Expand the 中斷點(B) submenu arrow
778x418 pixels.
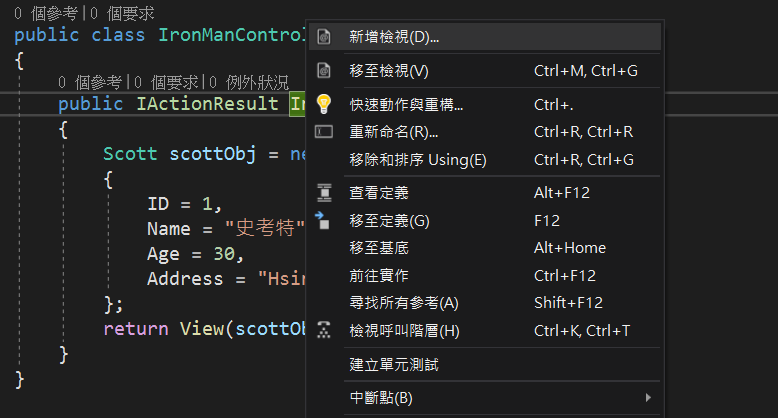(x=648, y=398)
